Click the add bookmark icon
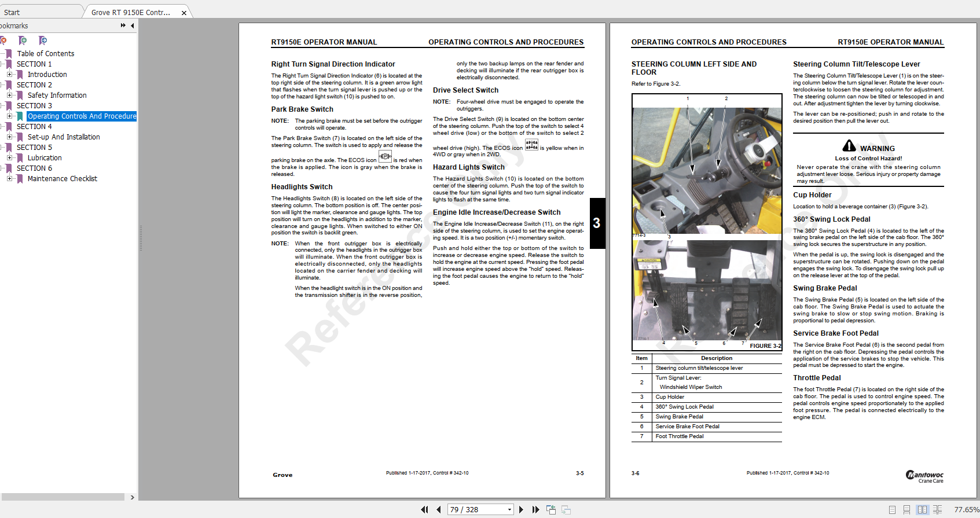The width and height of the screenshot is (980, 518). 23,41
